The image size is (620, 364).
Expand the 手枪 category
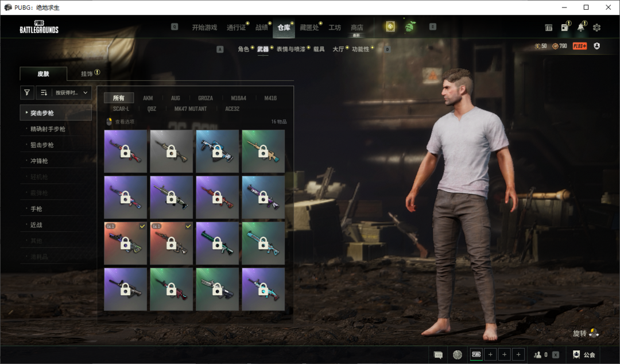(x=56, y=209)
